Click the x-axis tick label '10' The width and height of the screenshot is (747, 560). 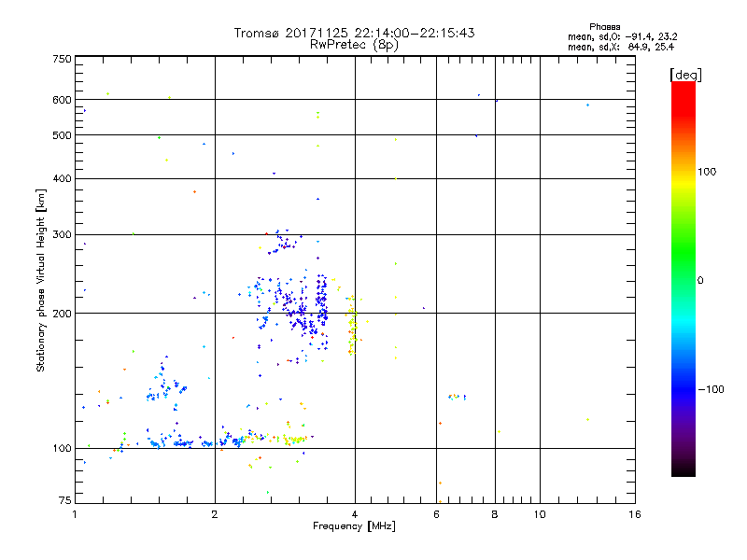pos(540,514)
